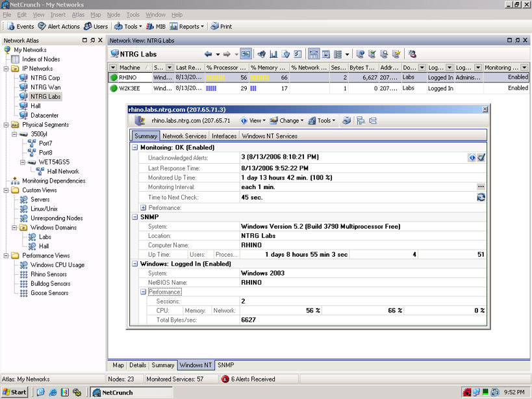This screenshot has width=532, height=399.
Task: Click the RHINO green status indicator
Action: pos(113,77)
